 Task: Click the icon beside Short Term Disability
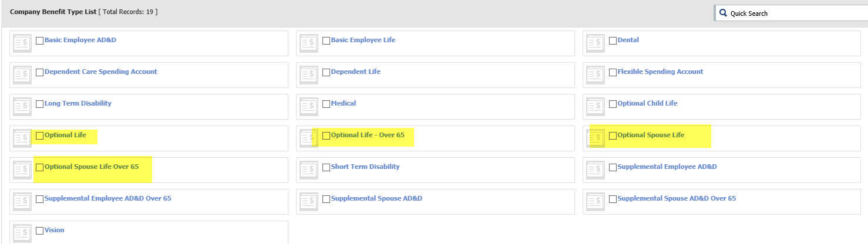309,170
